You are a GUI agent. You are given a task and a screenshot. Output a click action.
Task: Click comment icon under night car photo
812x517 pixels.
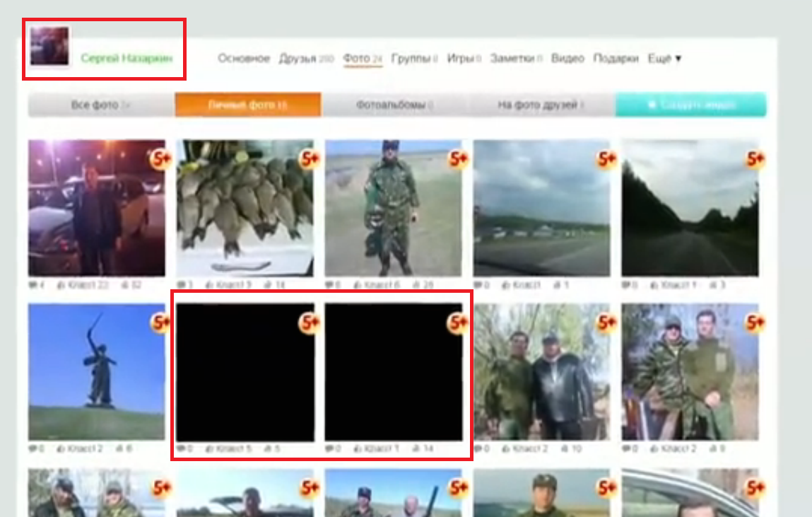[x=33, y=285]
